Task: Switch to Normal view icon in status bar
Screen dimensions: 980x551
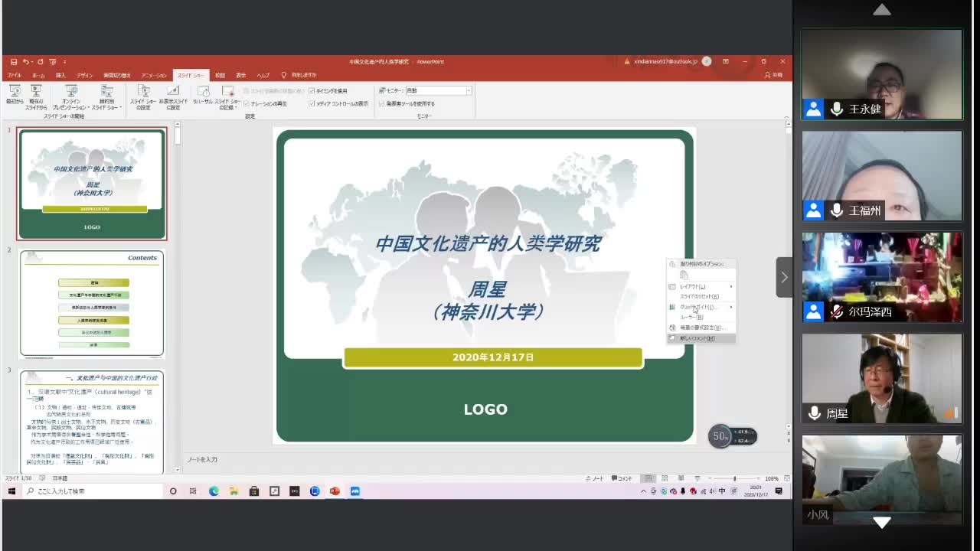Action: [x=648, y=478]
